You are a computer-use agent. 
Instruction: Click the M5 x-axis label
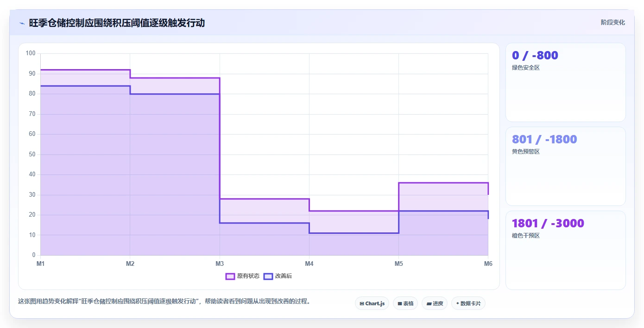398,264
